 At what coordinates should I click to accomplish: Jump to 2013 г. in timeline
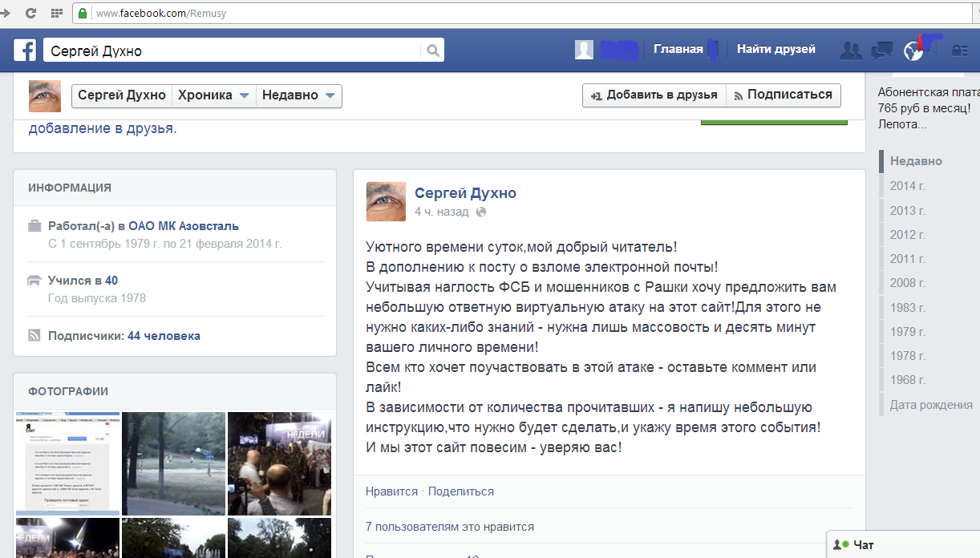(908, 210)
